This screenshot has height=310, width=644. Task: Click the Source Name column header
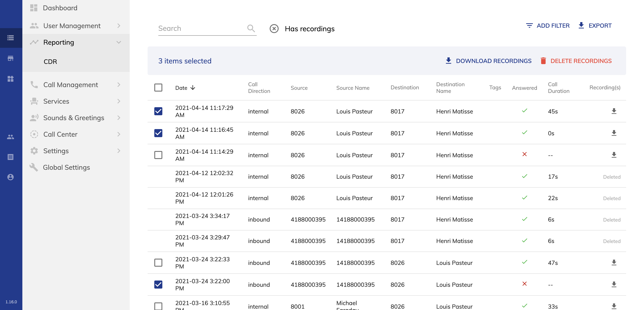(x=353, y=88)
